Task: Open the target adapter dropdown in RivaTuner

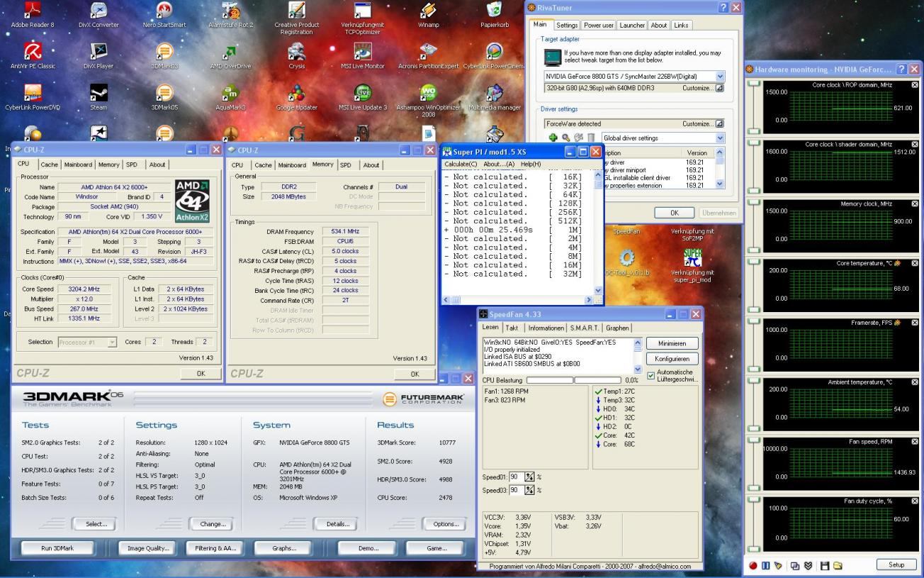Action: click(721, 76)
